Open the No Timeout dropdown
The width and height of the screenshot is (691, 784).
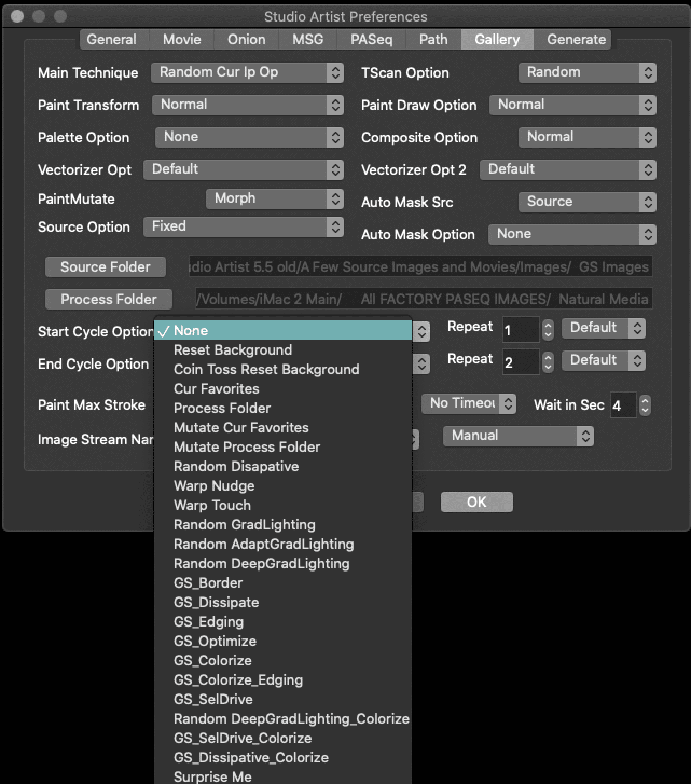point(469,403)
